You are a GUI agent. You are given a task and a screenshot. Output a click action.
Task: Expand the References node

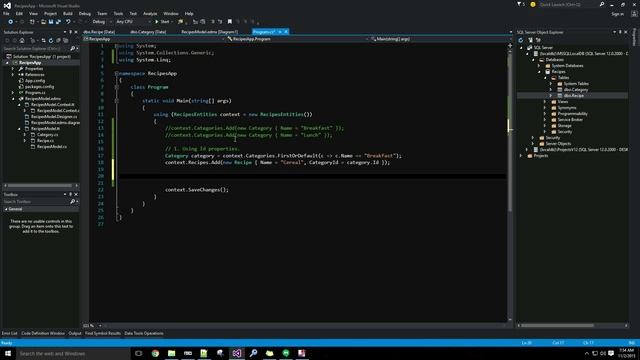tap(13, 75)
